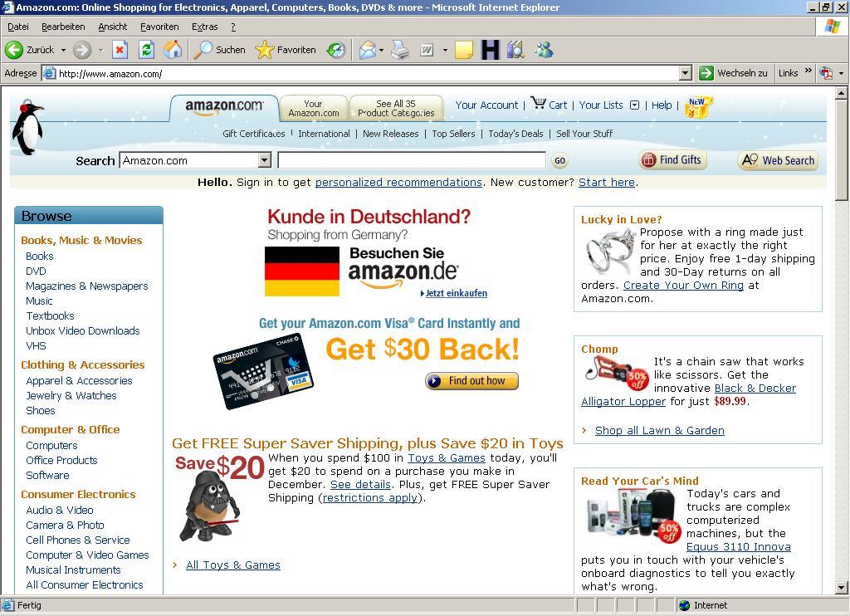The height and width of the screenshot is (616, 850).
Task: Click the Word edit document icon
Action: pos(427,50)
